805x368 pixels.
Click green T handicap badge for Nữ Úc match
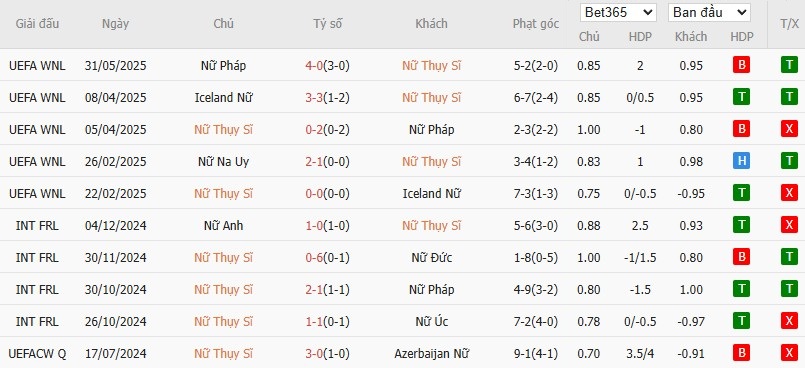(741, 321)
